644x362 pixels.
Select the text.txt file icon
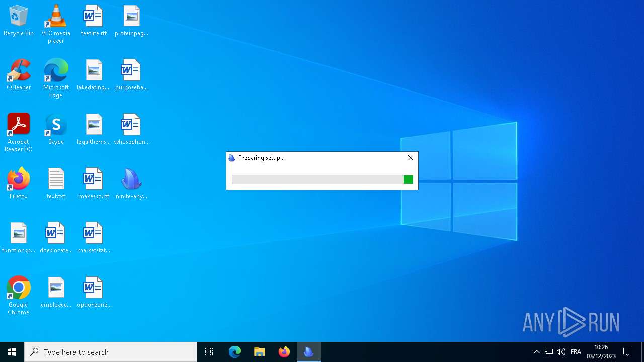point(56,184)
